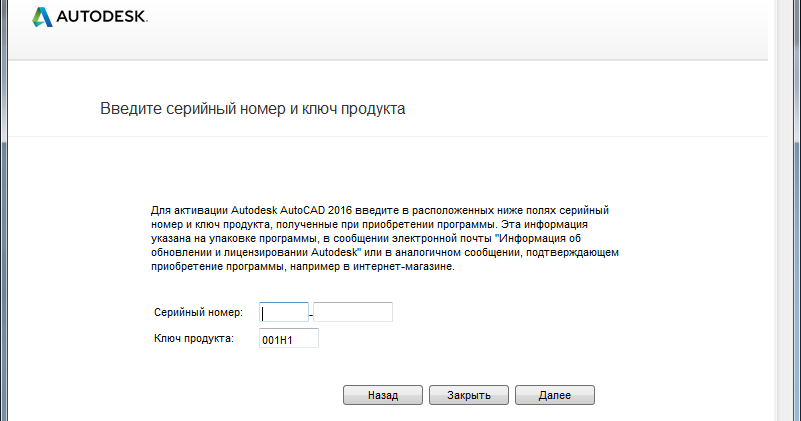Click the vertical scrollbar track on right edge
The height and width of the screenshot is (421, 801).
pos(785,210)
